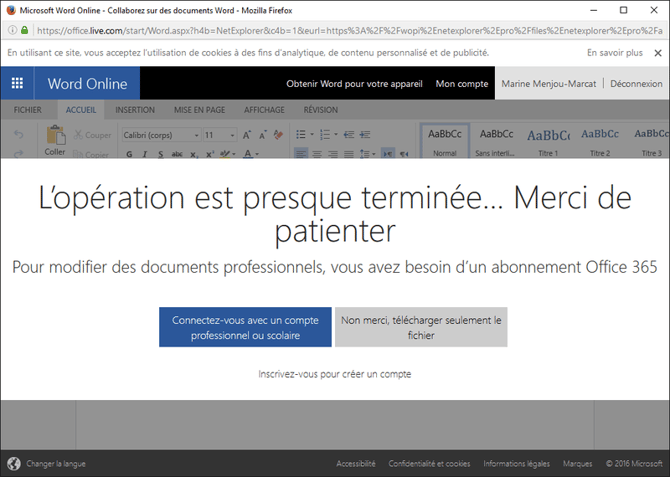The height and width of the screenshot is (477, 670).
Task: Click the Undo arrow icon
Action: (x=18, y=134)
